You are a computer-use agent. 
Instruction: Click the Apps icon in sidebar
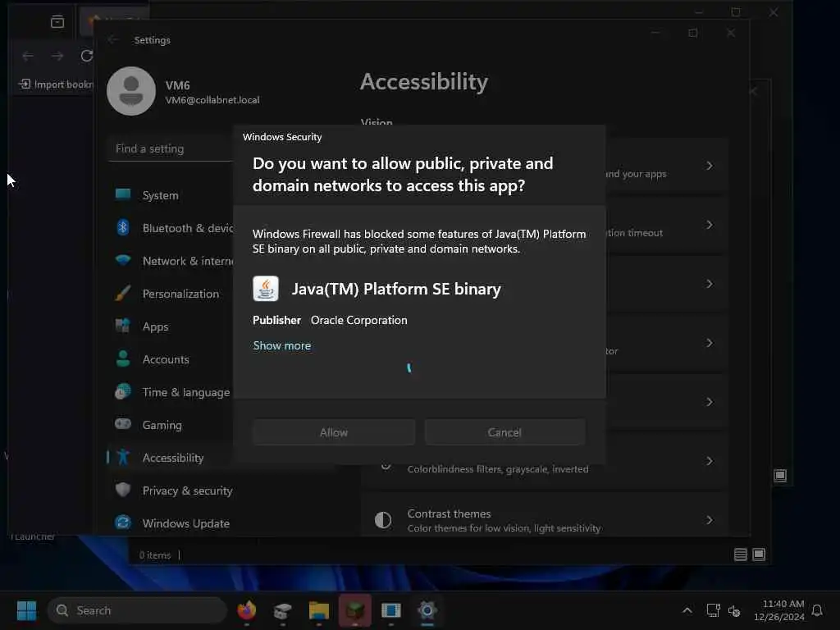[123, 325]
